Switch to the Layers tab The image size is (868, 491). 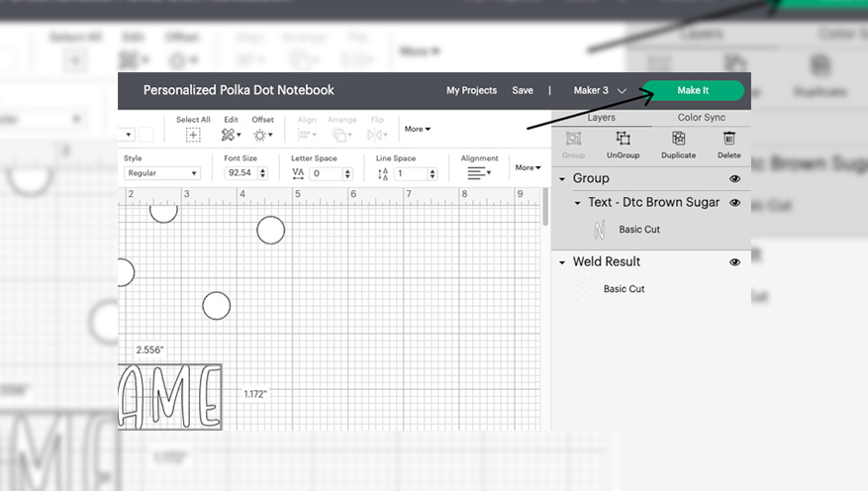pos(601,118)
